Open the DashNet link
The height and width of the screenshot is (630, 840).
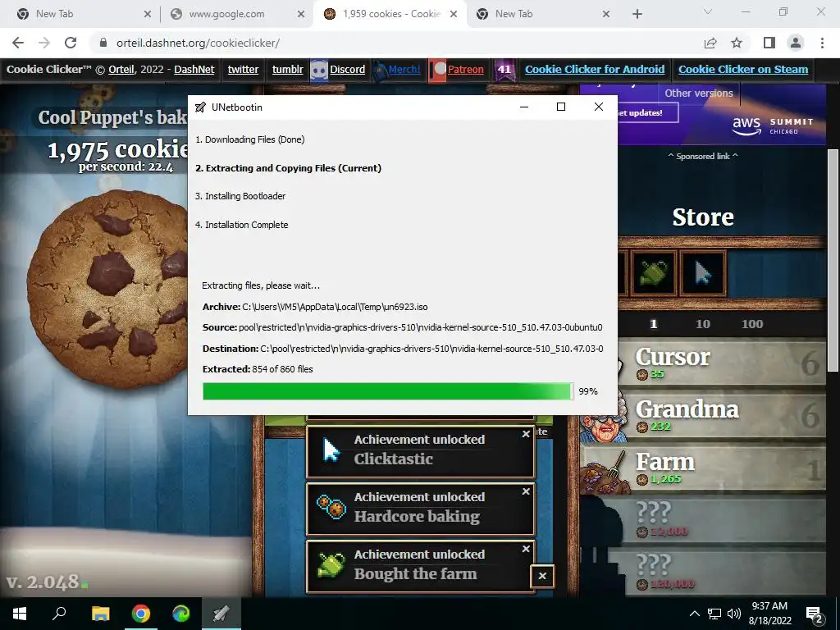pyautogui.click(x=194, y=69)
